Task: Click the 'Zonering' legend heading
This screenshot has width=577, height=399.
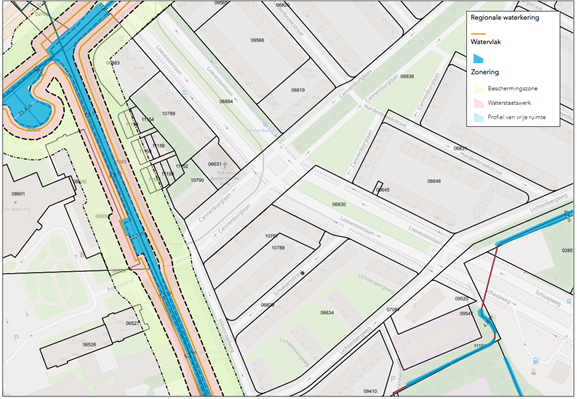Action: [x=485, y=72]
